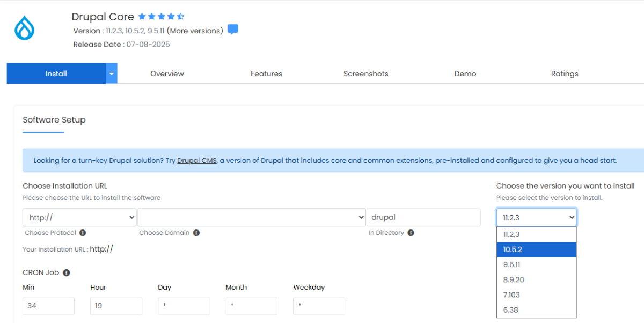Select version 7.103 from the list
The height and width of the screenshot is (323, 644).
point(537,295)
